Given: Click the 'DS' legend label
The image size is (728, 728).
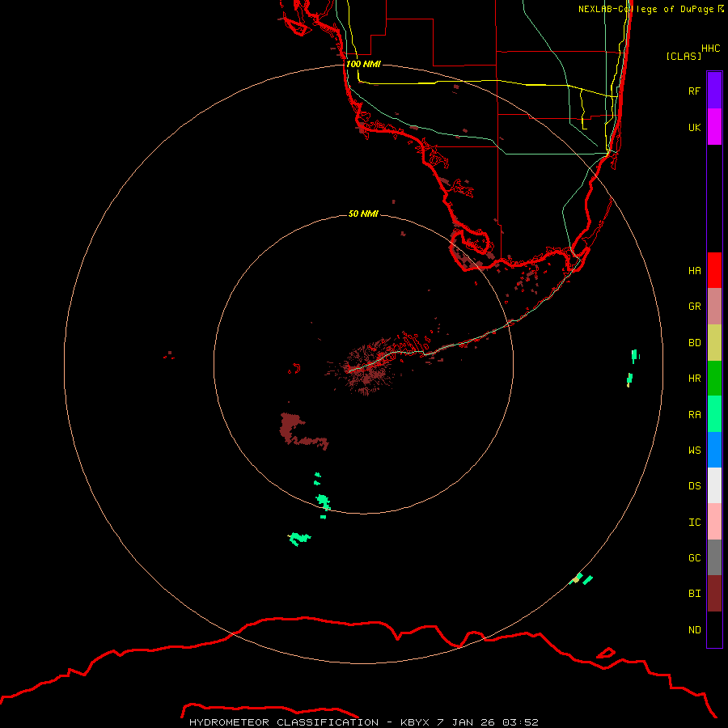Looking at the screenshot, I should (694, 485).
